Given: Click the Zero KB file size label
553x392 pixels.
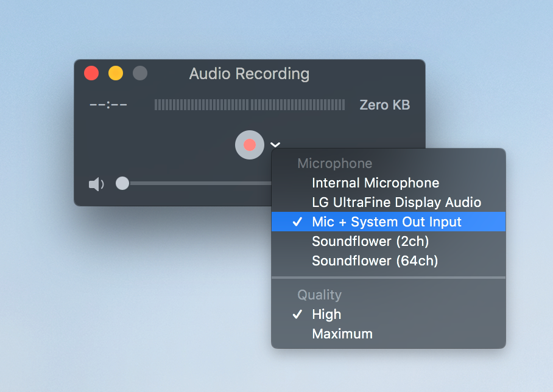Looking at the screenshot, I should click(x=385, y=105).
